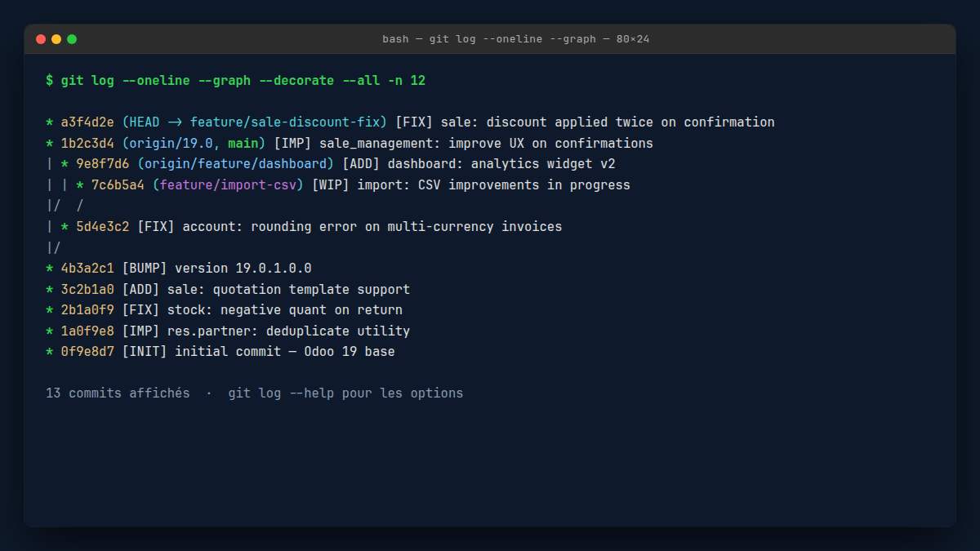Select commit hash 9e8f7d6
This screenshot has width=980, height=551.
[x=103, y=164]
